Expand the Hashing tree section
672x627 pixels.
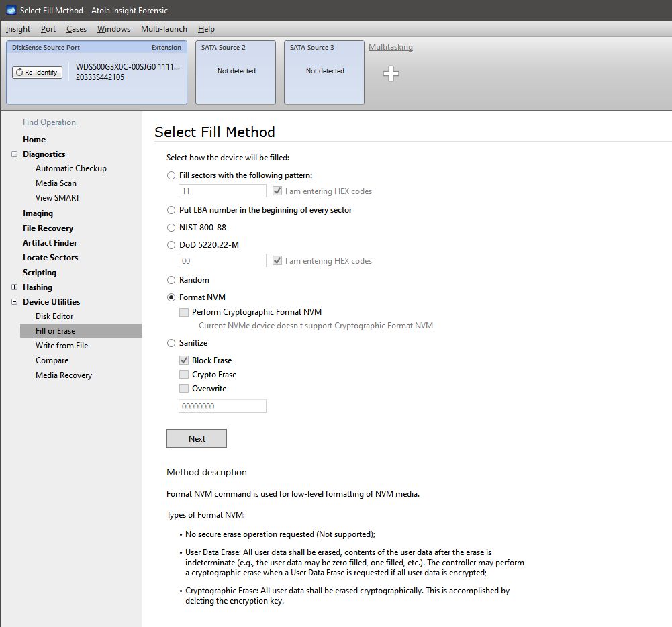click(15, 287)
